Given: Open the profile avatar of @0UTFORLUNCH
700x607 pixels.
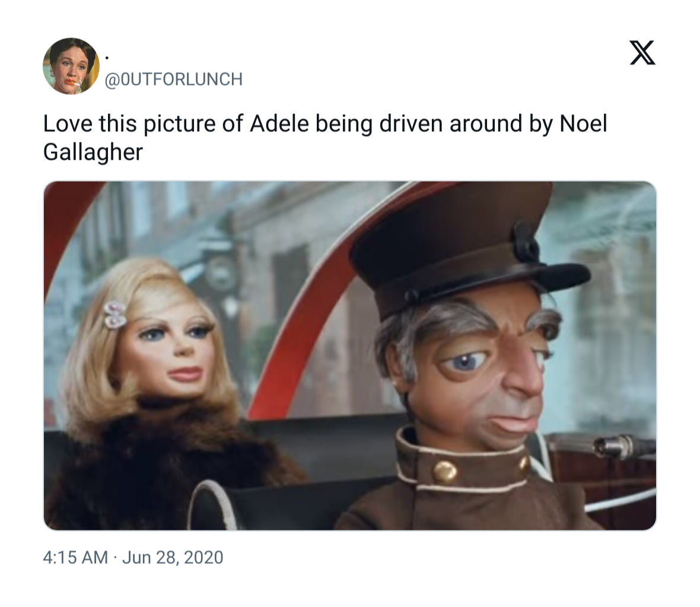Looking at the screenshot, I should point(71,66).
